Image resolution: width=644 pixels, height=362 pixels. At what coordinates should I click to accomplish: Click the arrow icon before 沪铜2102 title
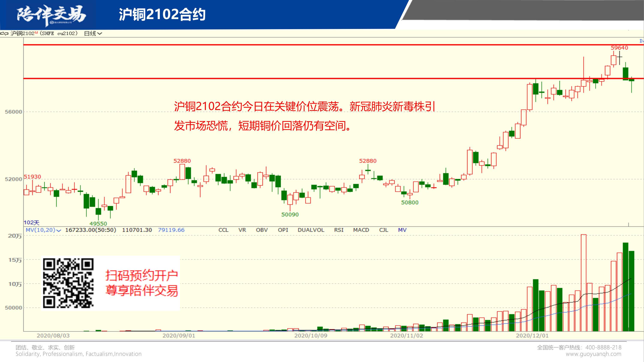pyautogui.click(x=4, y=33)
